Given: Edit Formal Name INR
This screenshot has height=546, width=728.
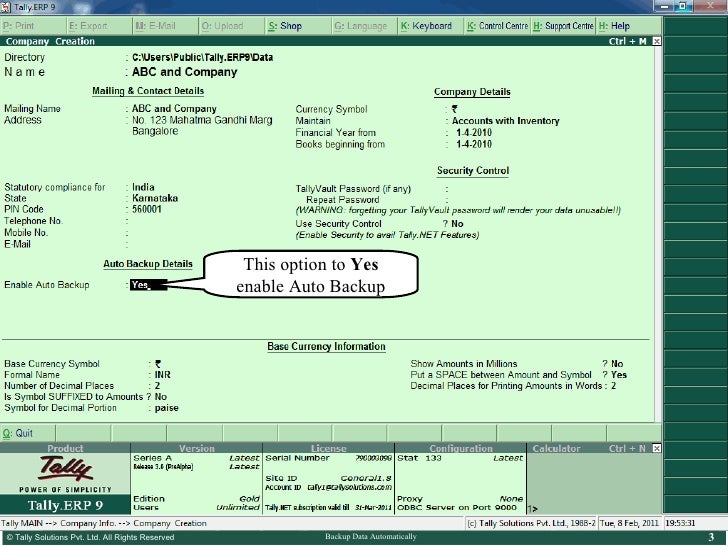Looking at the screenshot, I should (162, 375).
